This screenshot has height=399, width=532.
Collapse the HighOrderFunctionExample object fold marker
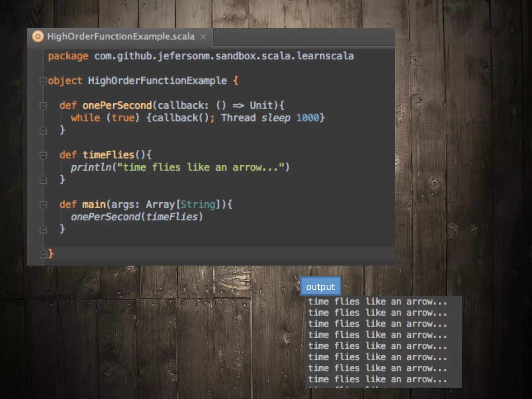[43, 81]
